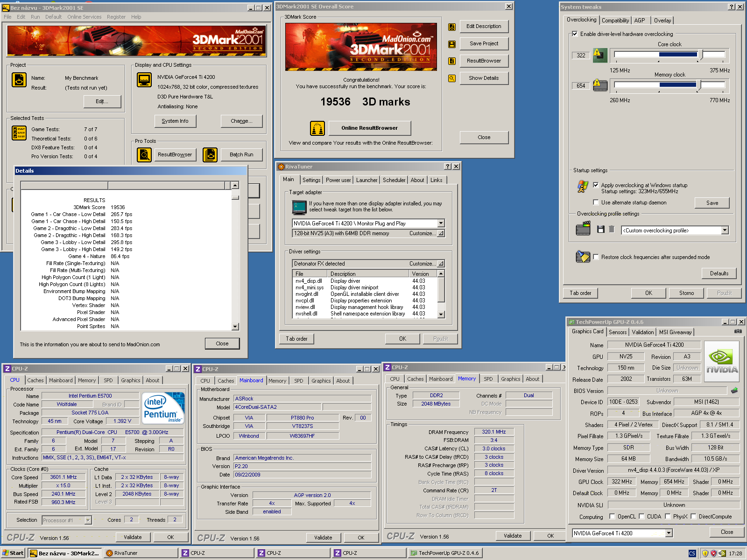The image size is (747, 560).
Task: Click the Intel Pentium logo in CPU-Z
Action: coord(162,408)
